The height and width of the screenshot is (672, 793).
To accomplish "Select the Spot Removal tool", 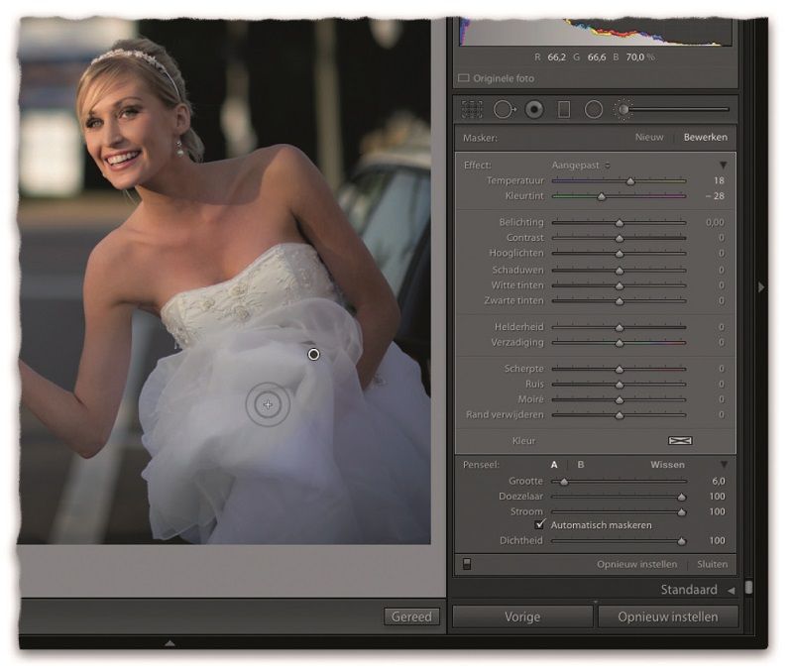I will coord(504,110).
